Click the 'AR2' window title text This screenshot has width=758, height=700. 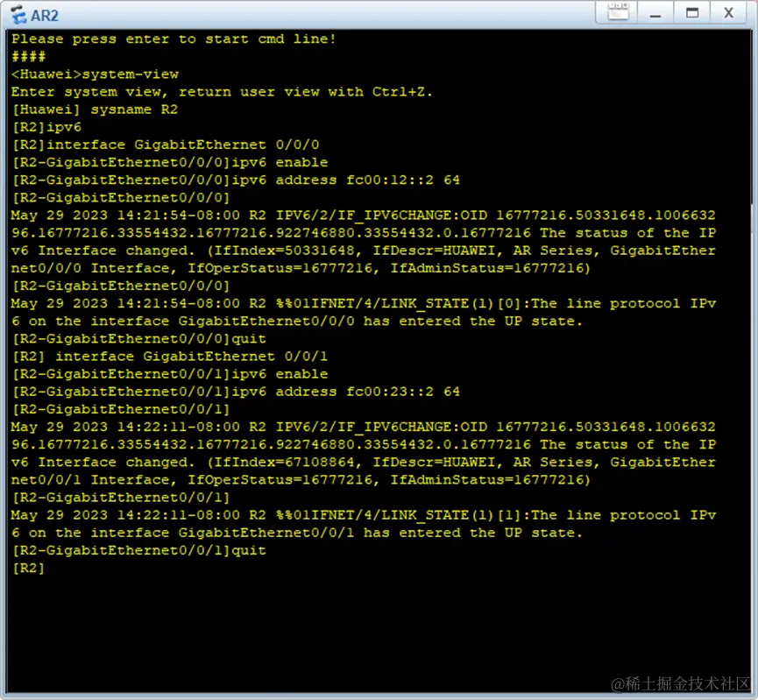pyautogui.click(x=45, y=16)
